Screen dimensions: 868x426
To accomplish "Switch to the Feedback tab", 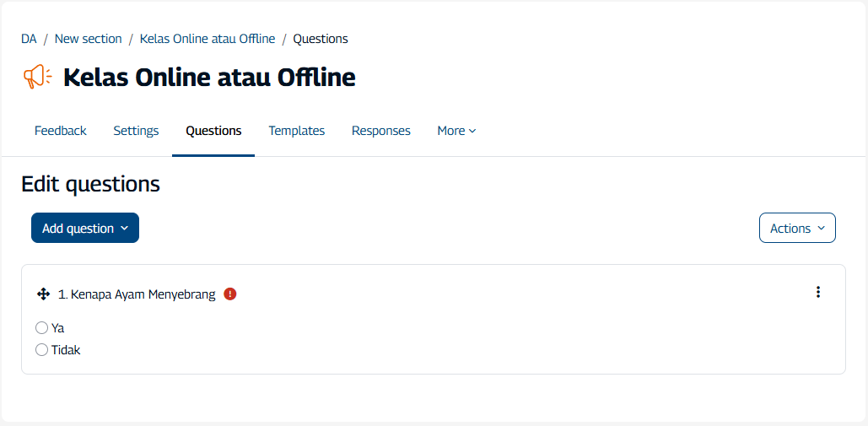I will (x=61, y=131).
